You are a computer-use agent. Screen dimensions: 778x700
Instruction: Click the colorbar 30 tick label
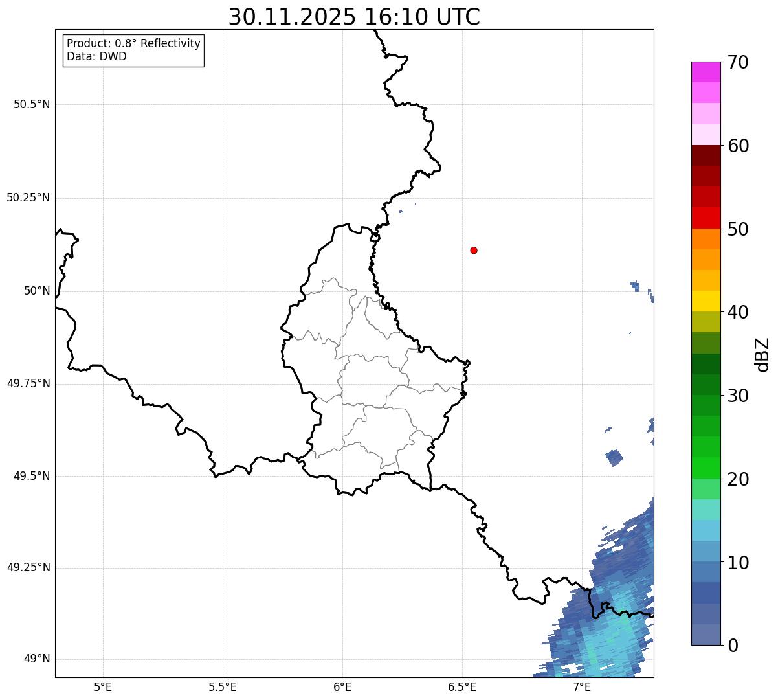click(737, 396)
